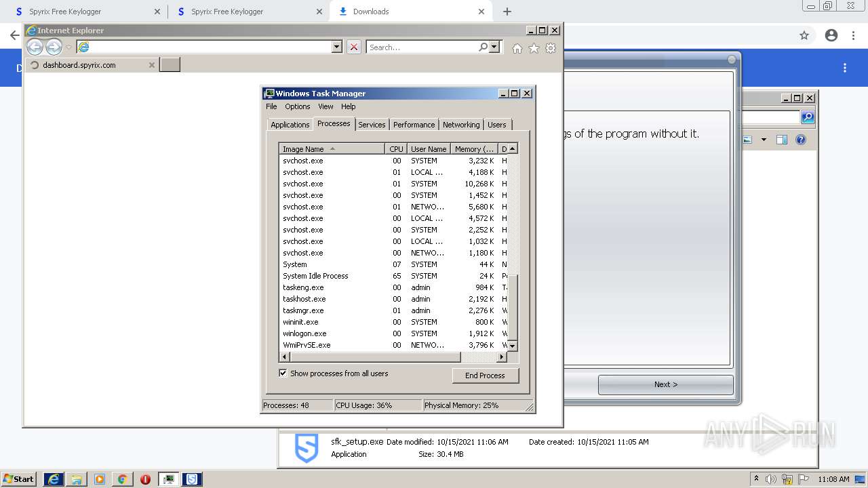Click End Process button
This screenshot has width=868, height=488.
[x=485, y=375]
